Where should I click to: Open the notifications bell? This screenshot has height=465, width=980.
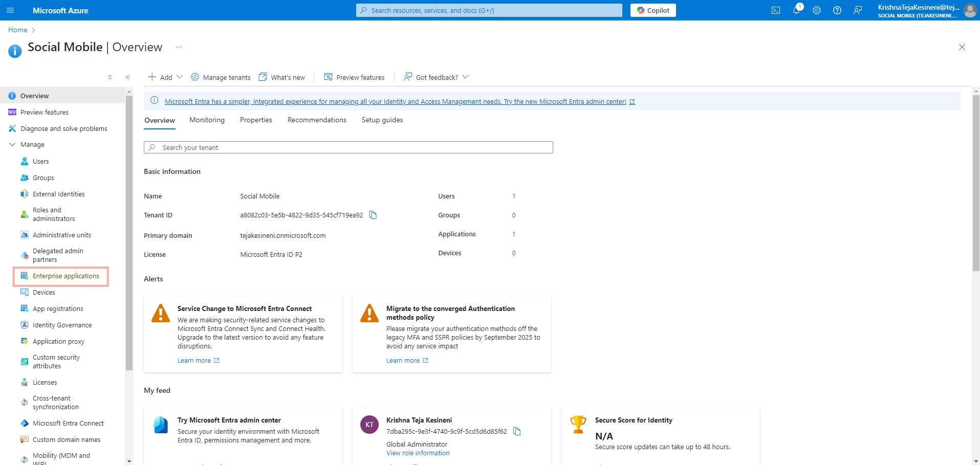796,10
